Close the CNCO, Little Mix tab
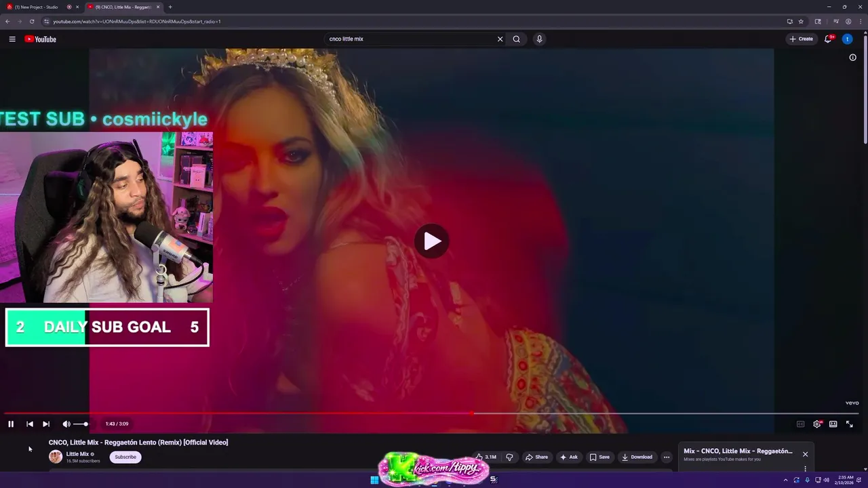The width and height of the screenshot is (868, 488). tap(158, 7)
